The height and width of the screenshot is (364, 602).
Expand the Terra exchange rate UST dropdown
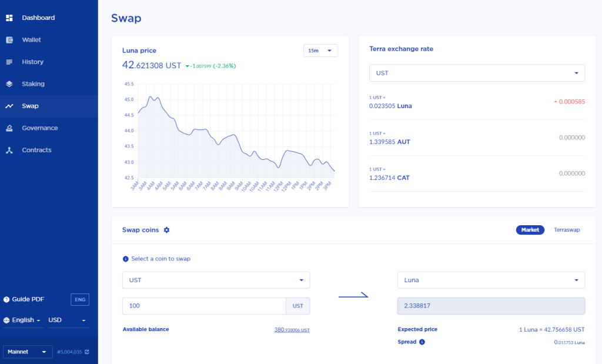point(477,73)
